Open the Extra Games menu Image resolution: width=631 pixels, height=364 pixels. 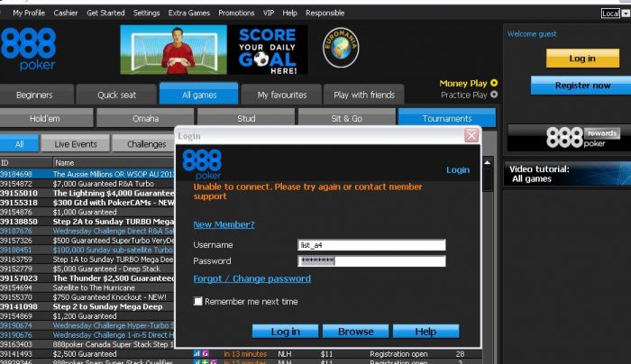tap(189, 13)
